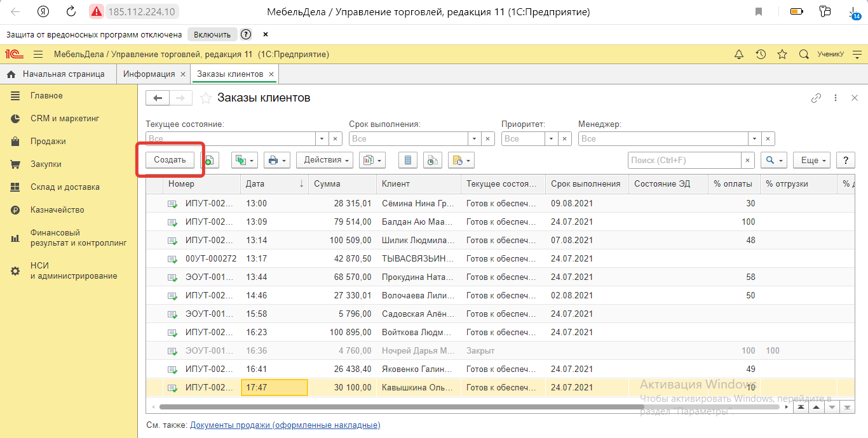This screenshot has width=868, height=438.
Task: Open notifications bell icon
Action: tap(738, 55)
